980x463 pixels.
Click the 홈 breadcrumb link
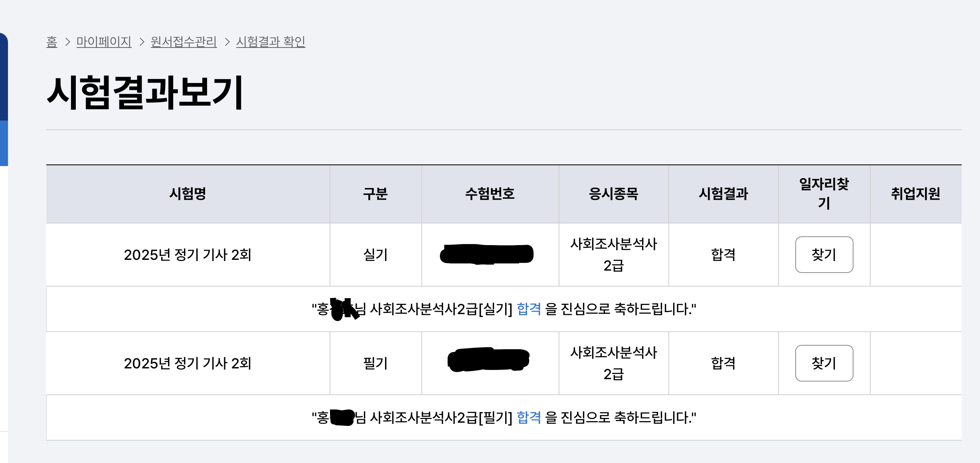pyautogui.click(x=52, y=42)
